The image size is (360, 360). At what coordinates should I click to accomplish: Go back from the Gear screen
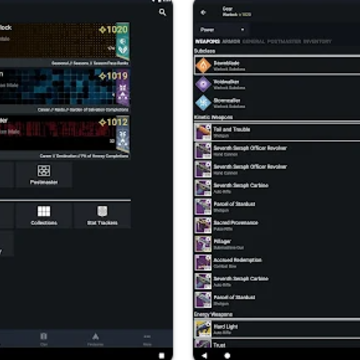point(203,12)
